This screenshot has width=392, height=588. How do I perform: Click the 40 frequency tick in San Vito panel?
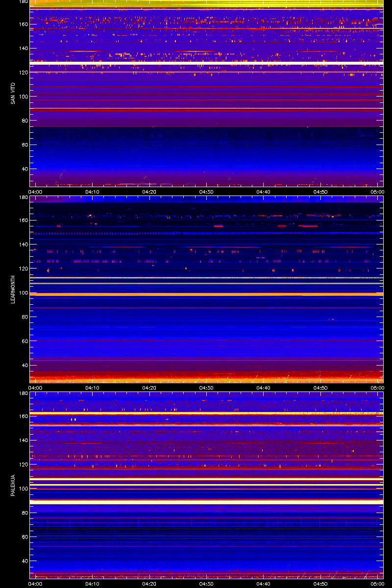[25, 169]
